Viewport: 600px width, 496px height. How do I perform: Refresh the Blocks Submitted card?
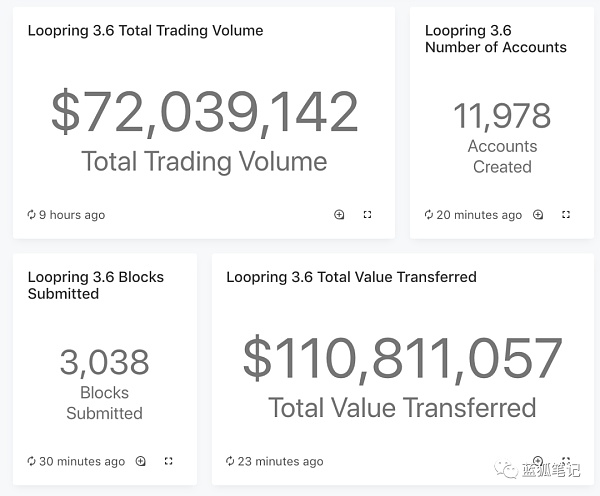(x=31, y=461)
